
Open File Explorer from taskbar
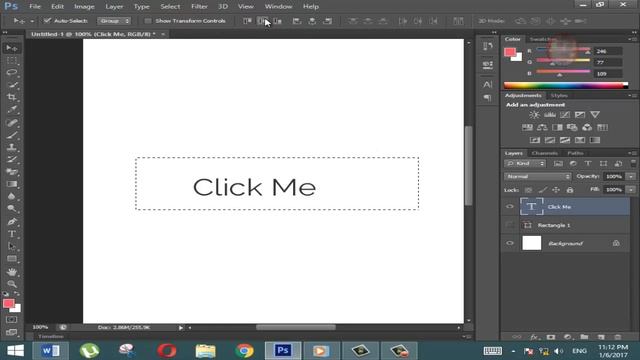pyautogui.click(x=206, y=351)
